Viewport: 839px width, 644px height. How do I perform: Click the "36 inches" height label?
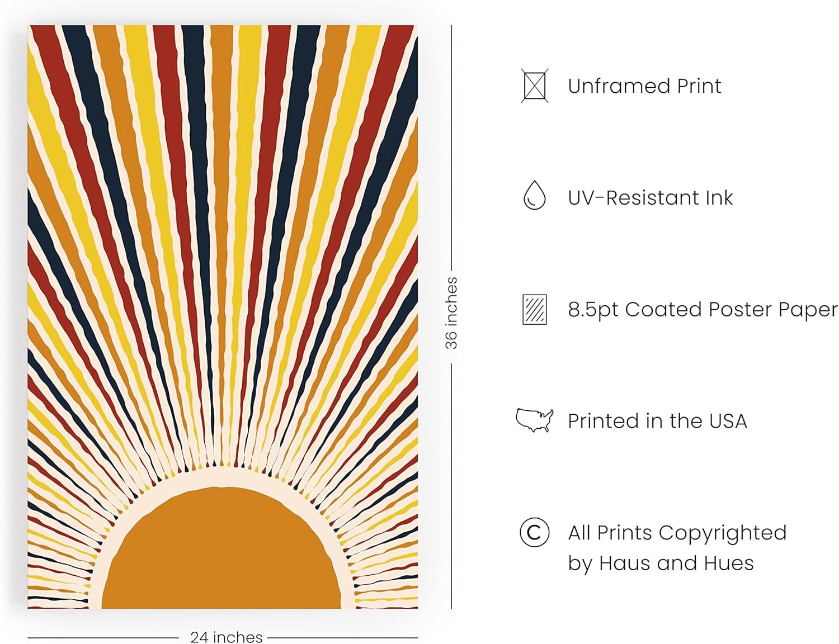[451, 313]
